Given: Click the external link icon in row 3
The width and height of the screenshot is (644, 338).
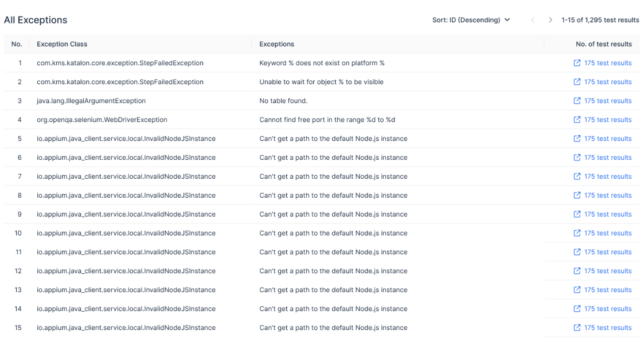Looking at the screenshot, I should (x=577, y=101).
